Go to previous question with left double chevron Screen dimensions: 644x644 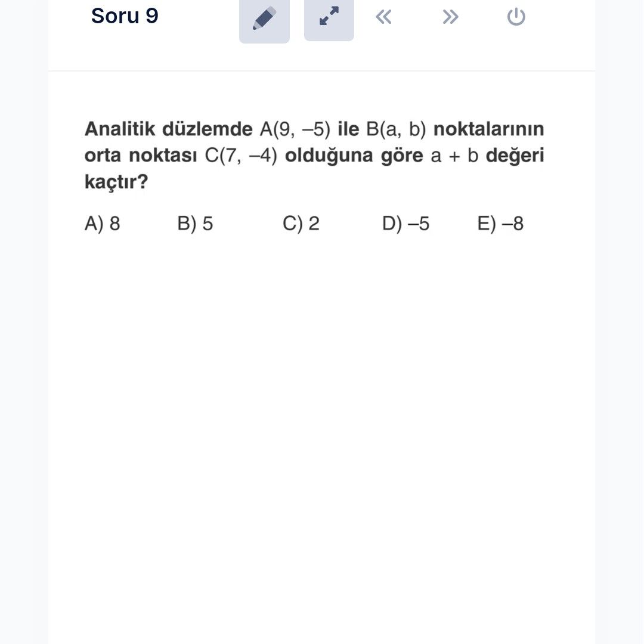point(384,17)
